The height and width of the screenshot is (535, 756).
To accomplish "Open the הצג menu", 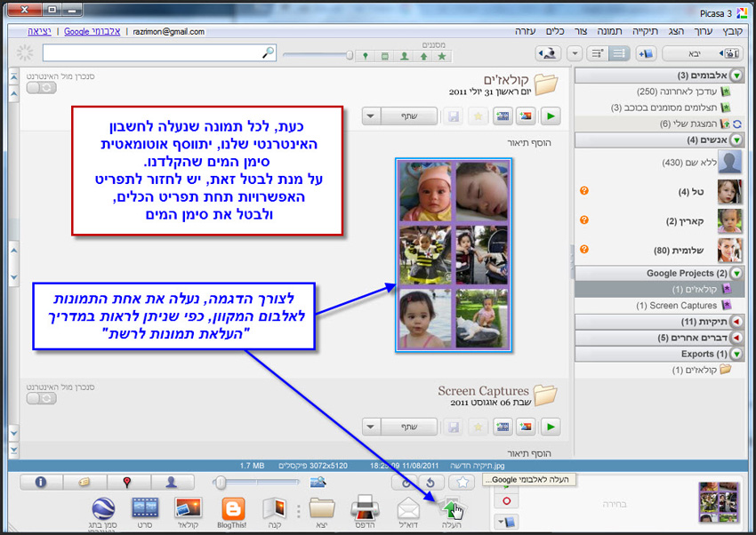I will (x=676, y=31).
